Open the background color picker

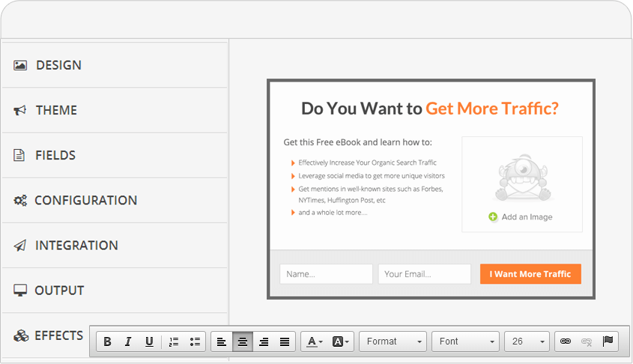tap(340, 342)
